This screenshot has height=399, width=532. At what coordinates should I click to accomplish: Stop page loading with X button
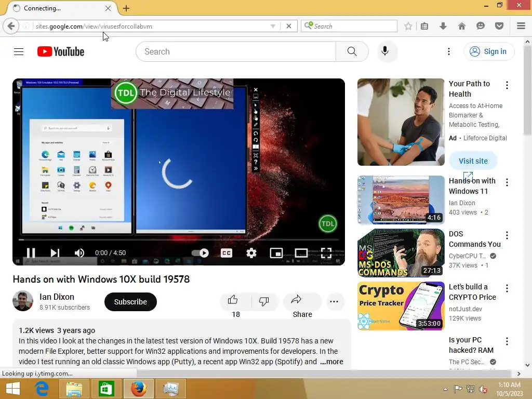click(289, 26)
